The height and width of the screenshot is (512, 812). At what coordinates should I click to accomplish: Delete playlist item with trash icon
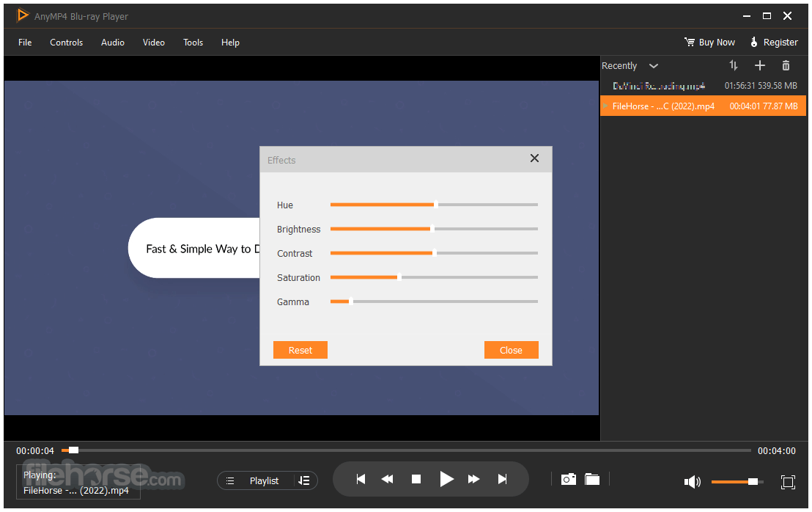tap(786, 65)
